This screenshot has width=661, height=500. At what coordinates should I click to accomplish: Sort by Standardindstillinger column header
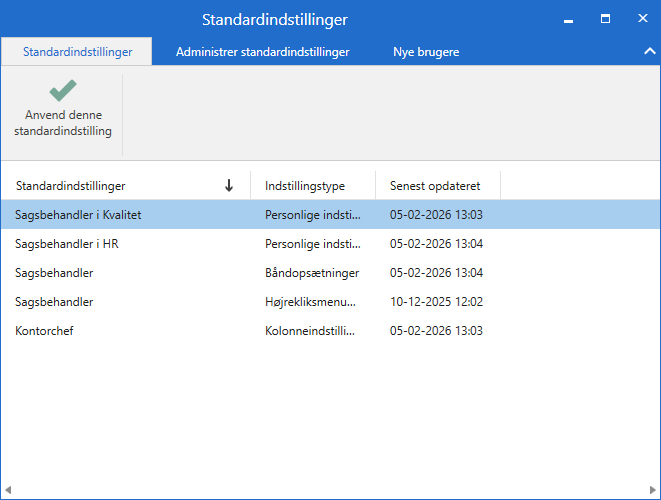click(x=126, y=185)
